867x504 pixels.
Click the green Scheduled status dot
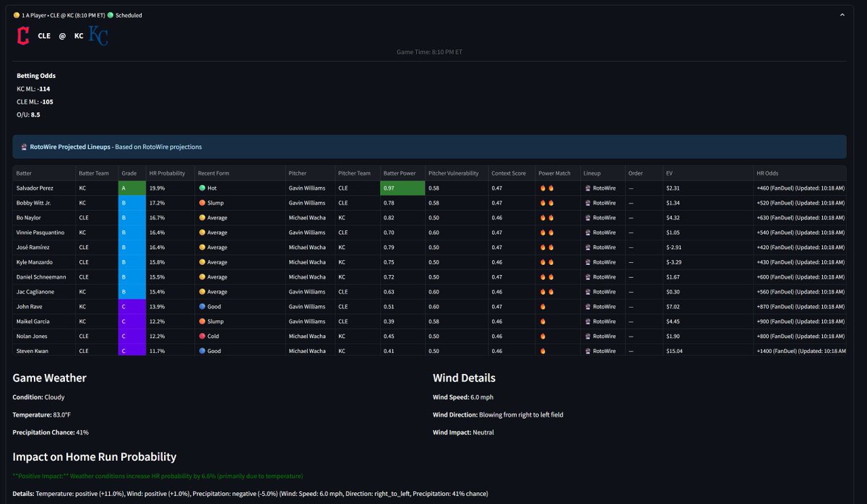[x=111, y=15]
